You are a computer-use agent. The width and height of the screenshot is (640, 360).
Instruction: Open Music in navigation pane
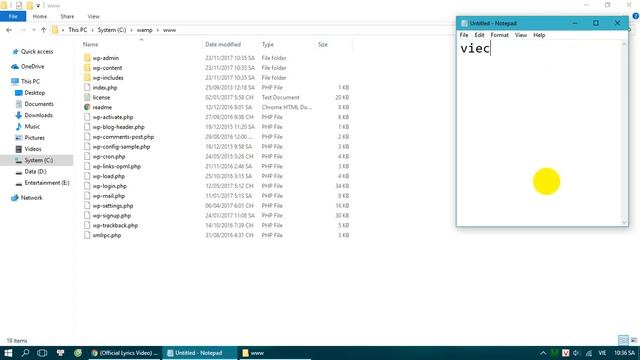pos(32,127)
